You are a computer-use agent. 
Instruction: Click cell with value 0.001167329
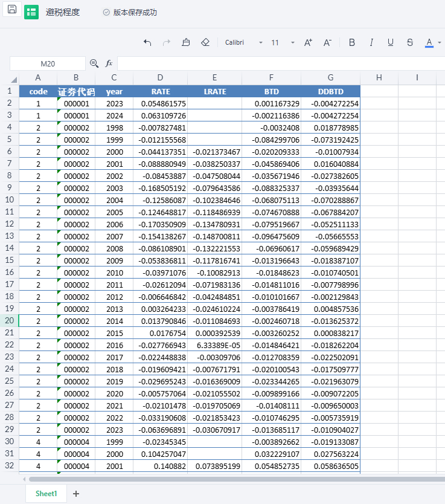272,103
